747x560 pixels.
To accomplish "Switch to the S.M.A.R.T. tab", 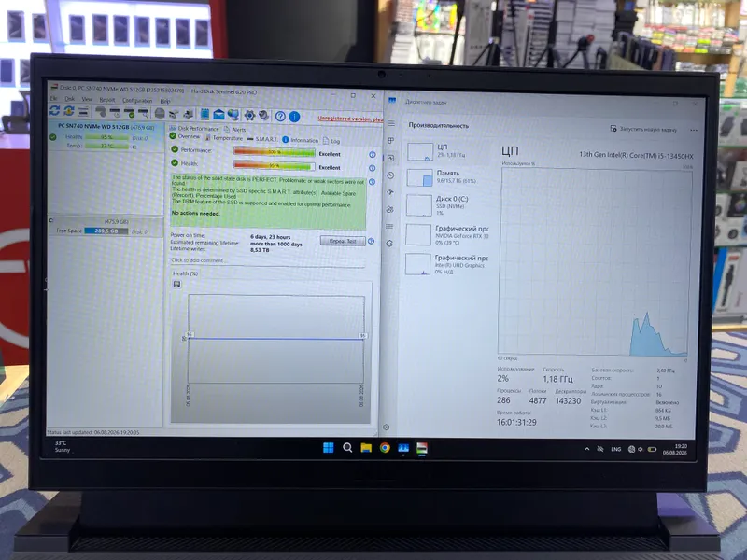I will [263, 139].
